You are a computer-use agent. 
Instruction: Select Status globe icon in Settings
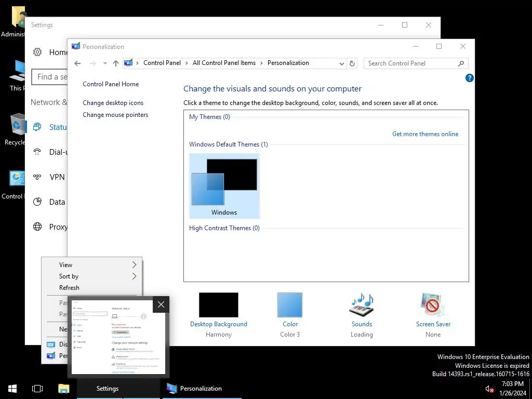[37, 127]
